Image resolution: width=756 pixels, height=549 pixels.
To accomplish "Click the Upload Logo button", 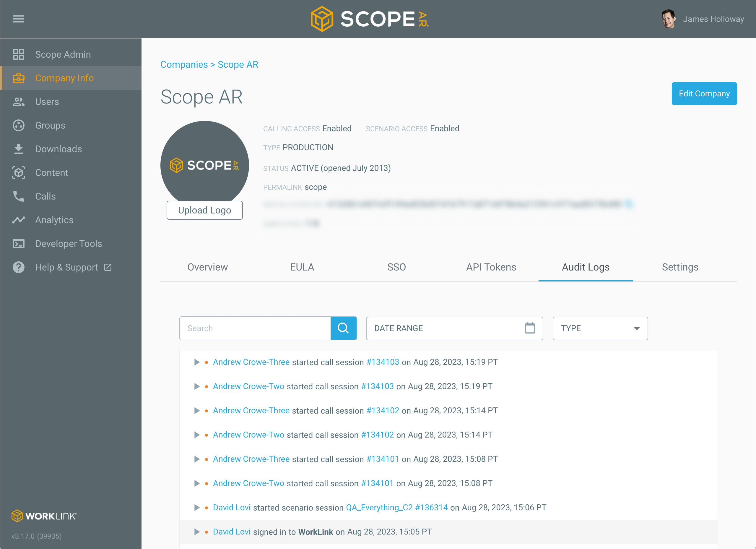I will point(204,210).
